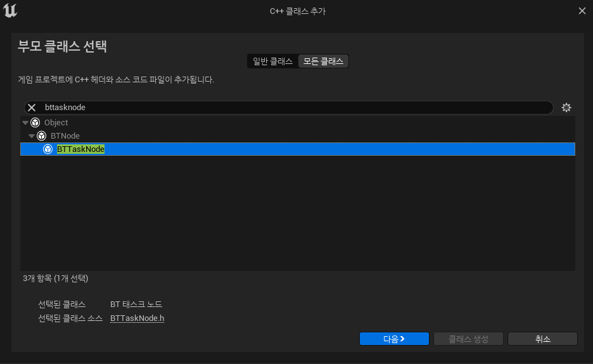Clear the search text with X icon
Viewport: 593px width, 364px height.
pyautogui.click(x=32, y=108)
